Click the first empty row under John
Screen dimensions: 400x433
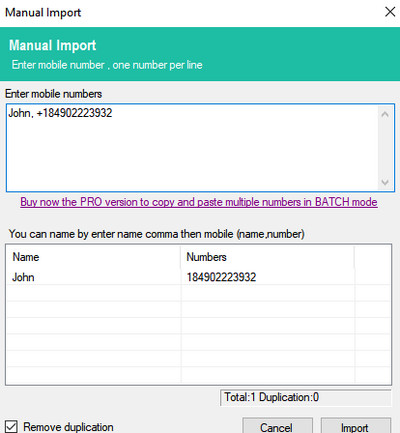[199, 293]
